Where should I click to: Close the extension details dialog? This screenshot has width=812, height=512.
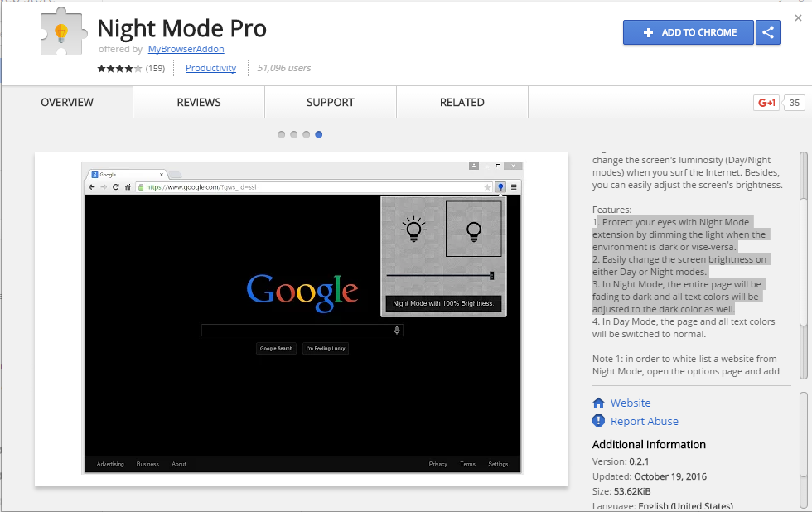point(798,18)
